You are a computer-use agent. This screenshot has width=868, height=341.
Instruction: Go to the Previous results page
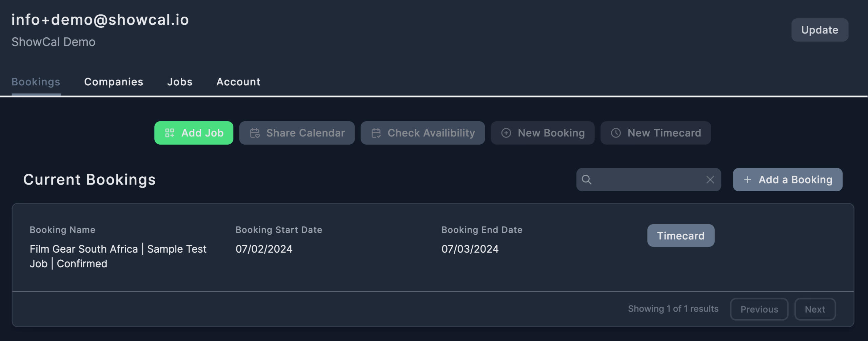759,309
